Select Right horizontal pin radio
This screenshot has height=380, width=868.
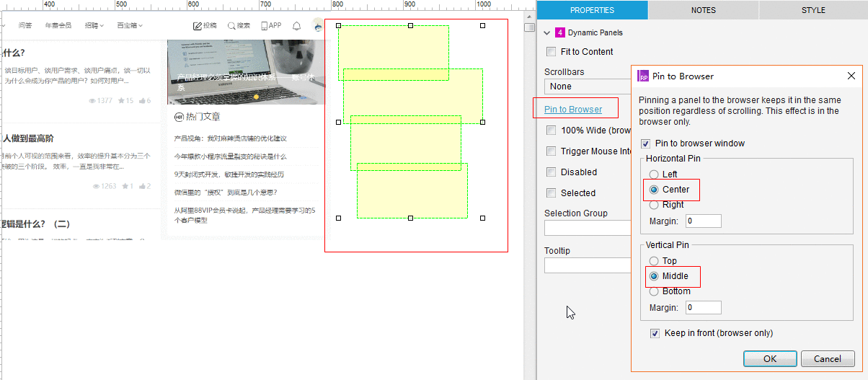[654, 205]
